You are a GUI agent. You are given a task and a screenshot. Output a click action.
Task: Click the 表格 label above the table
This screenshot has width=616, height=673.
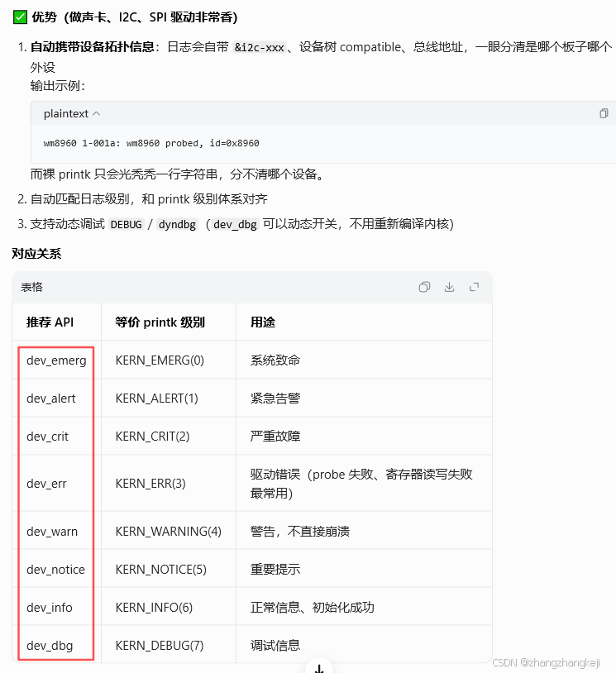[x=31, y=287]
